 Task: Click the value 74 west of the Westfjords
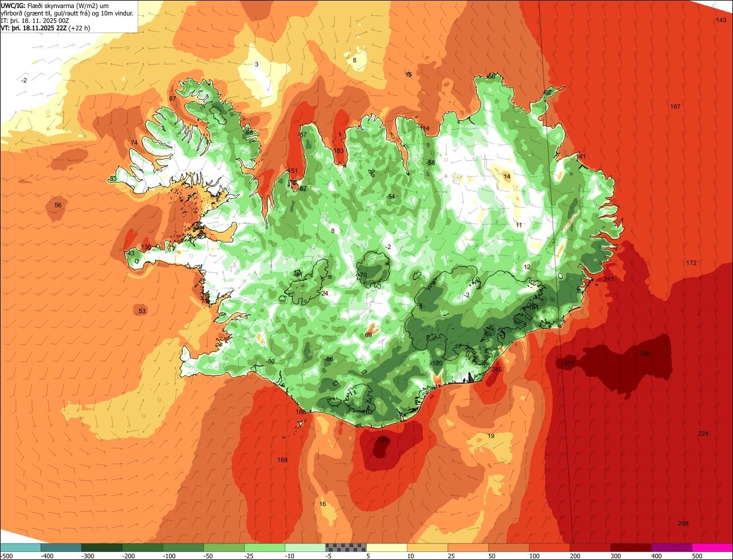pyautogui.click(x=134, y=143)
